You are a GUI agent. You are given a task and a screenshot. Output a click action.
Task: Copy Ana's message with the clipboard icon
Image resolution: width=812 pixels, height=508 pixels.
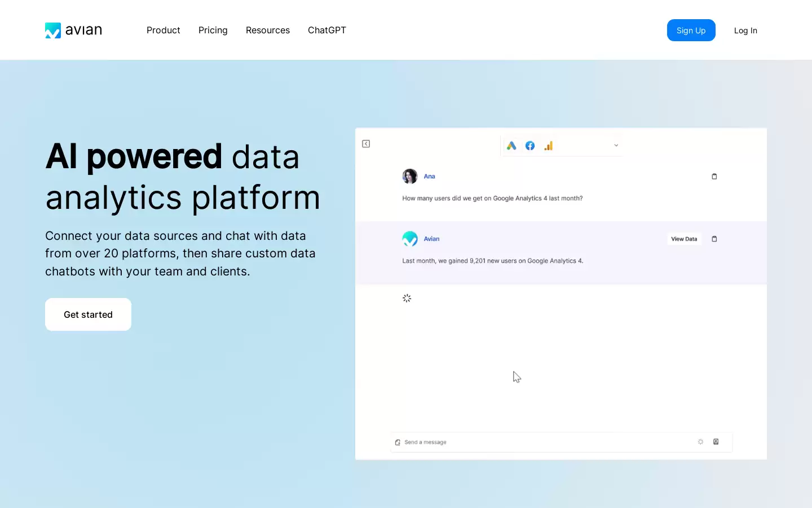(714, 177)
